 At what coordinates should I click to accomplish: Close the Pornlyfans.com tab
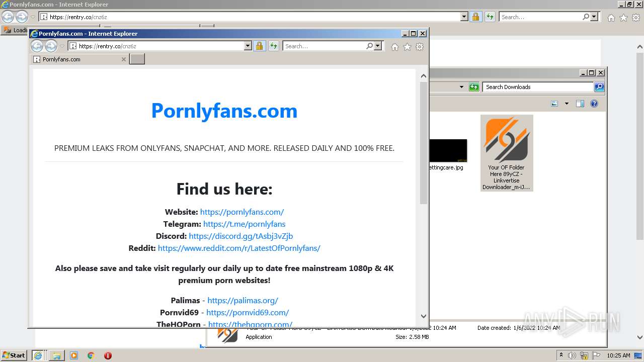pos(124,59)
